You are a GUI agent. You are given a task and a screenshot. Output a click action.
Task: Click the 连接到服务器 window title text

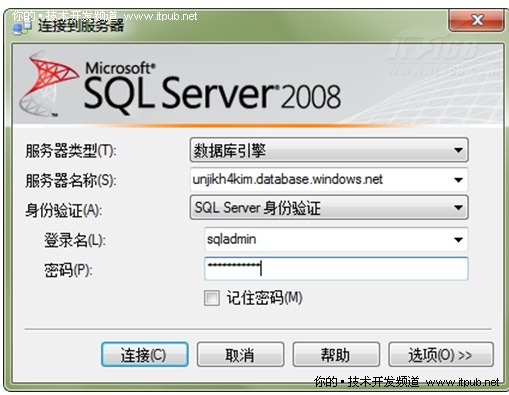click(81, 26)
